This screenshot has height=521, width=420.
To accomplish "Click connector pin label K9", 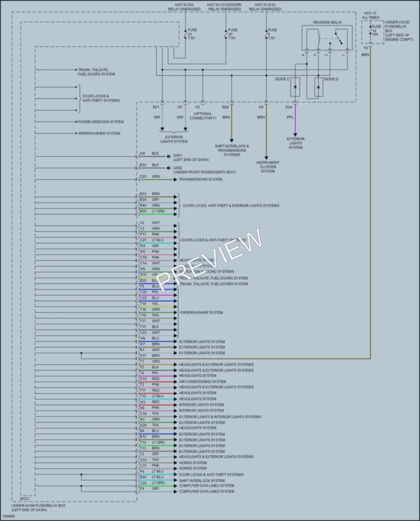I will [261, 107].
